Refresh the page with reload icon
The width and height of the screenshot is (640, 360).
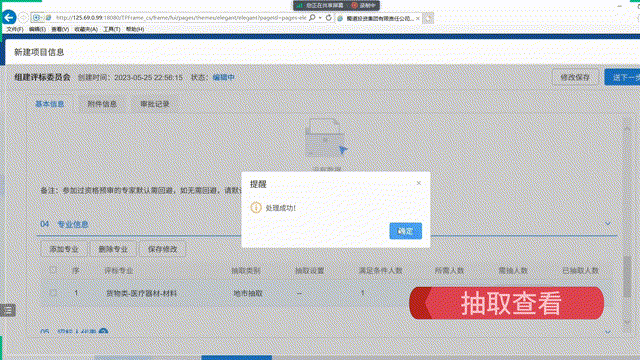click(329, 18)
